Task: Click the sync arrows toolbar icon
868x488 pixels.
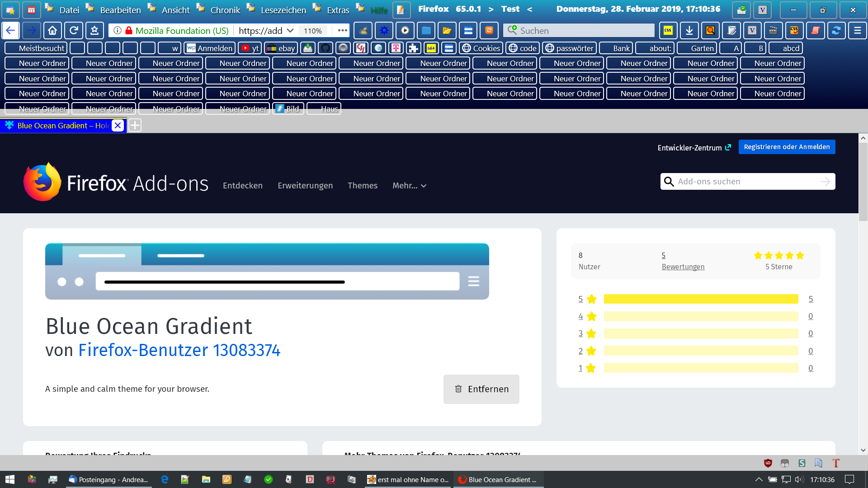Action: click(836, 31)
